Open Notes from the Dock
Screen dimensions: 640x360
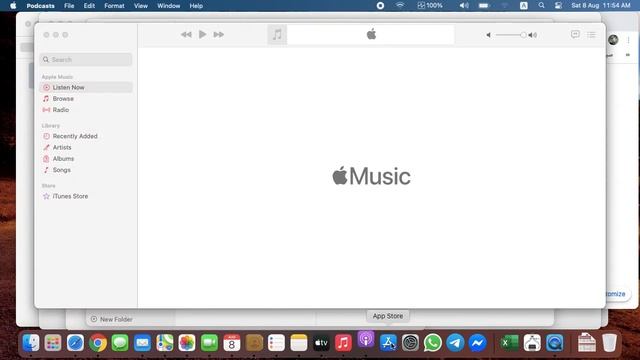(x=299, y=343)
